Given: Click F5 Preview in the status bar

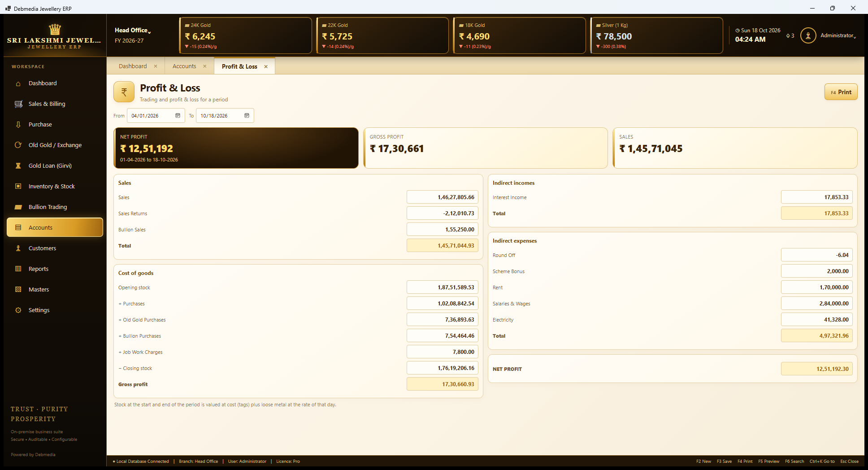Looking at the screenshot, I should point(768,461).
